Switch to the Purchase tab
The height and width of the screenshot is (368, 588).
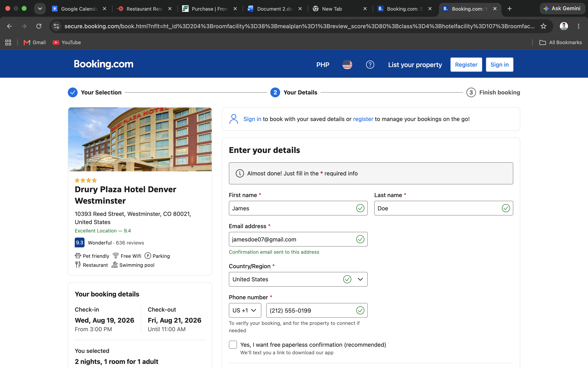coord(210,9)
